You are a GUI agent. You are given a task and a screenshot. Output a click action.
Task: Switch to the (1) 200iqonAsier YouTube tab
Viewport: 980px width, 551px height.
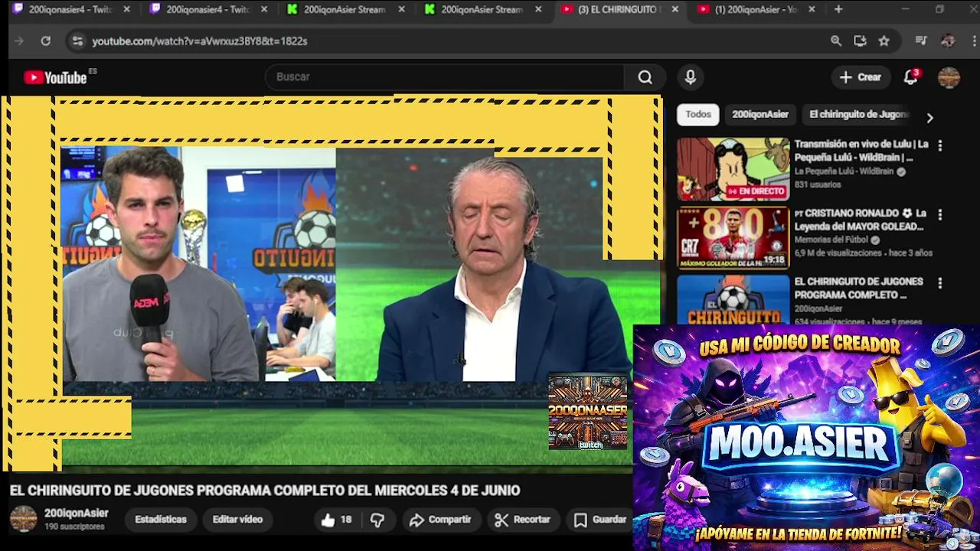click(748, 10)
